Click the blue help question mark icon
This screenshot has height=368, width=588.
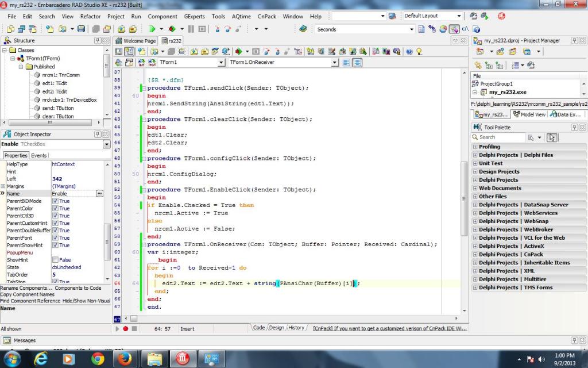click(409, 51)
